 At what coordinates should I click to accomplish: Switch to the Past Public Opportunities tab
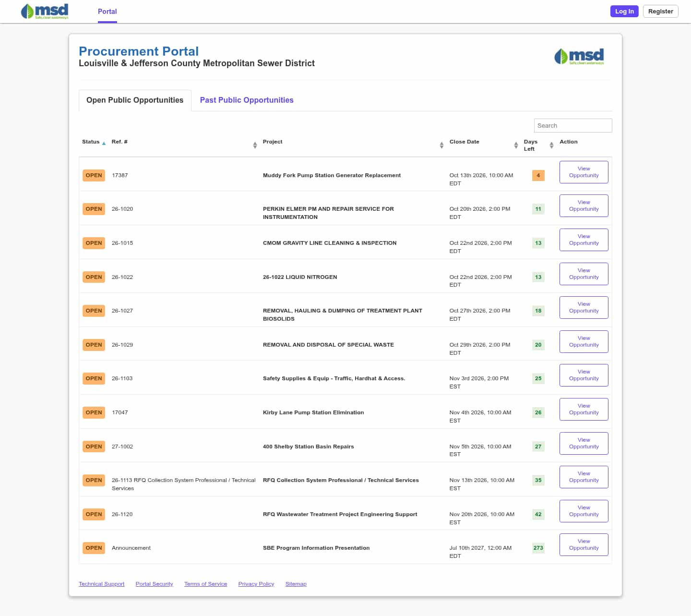tap(247, 100)
